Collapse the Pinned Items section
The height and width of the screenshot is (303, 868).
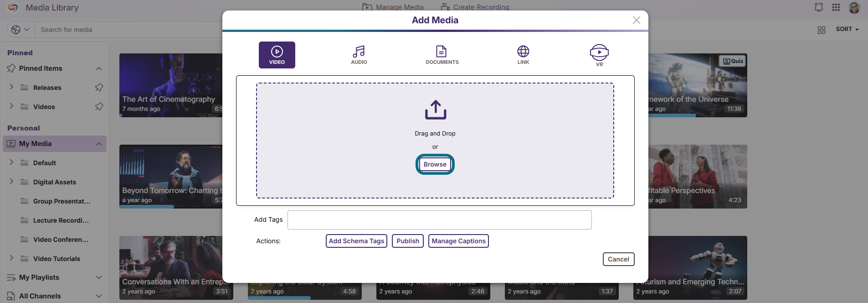tap(99, 68)
